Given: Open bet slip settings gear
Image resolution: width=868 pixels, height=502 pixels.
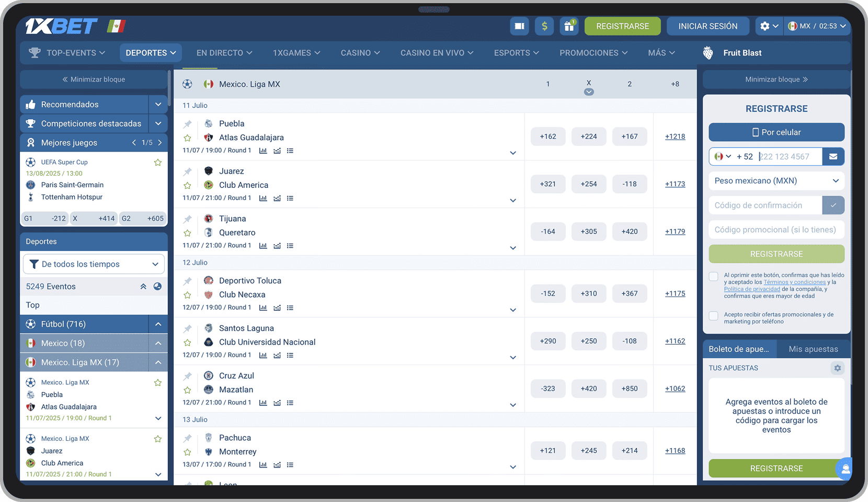Looking at the screenshot, I should (838, 368).
